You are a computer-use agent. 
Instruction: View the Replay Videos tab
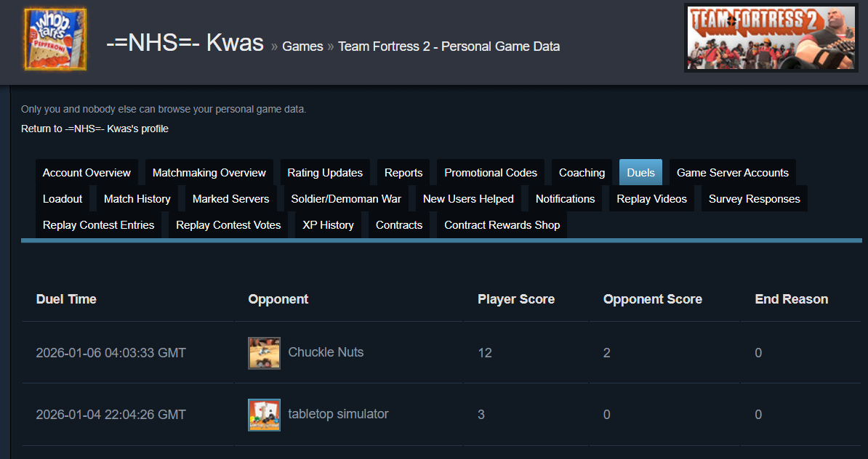tap(651, 199)
